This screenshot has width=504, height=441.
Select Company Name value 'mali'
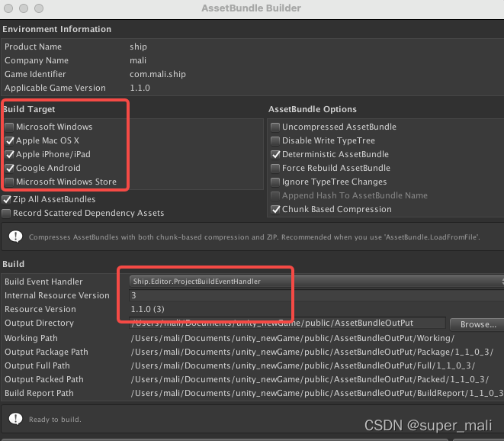pos(138,60)
